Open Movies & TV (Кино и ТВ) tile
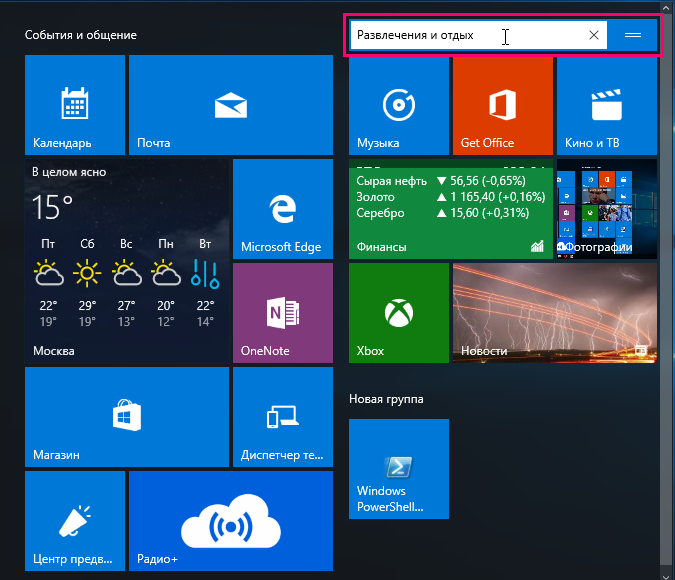 606,104
